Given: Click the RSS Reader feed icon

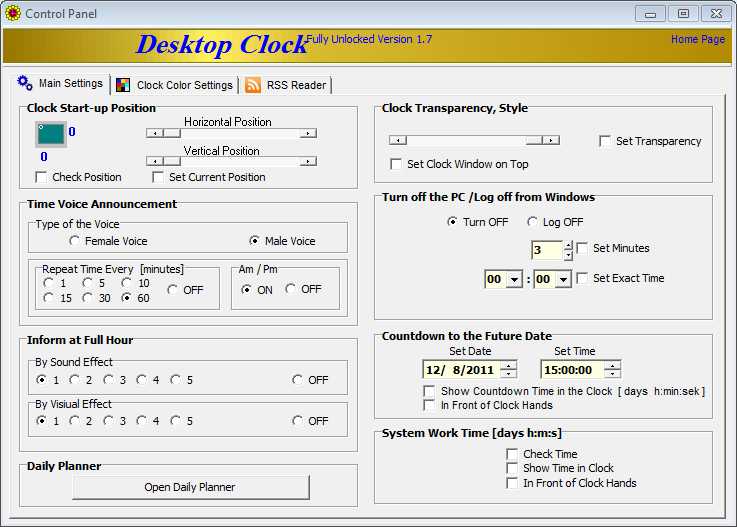Looking at the screenshot, I should coord(252,85).
